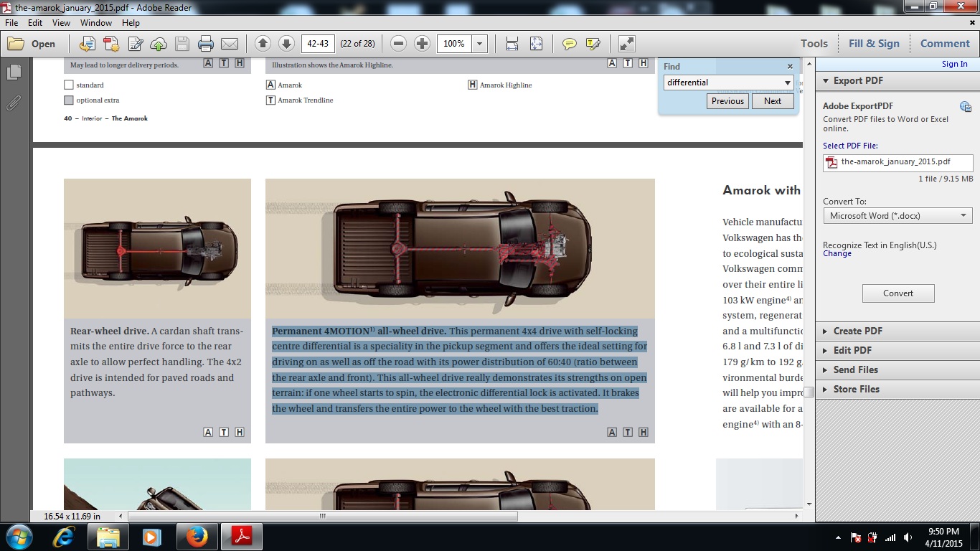980x551 pixels.
Task: Click the page number input field
Action: (x=318, y=44)
